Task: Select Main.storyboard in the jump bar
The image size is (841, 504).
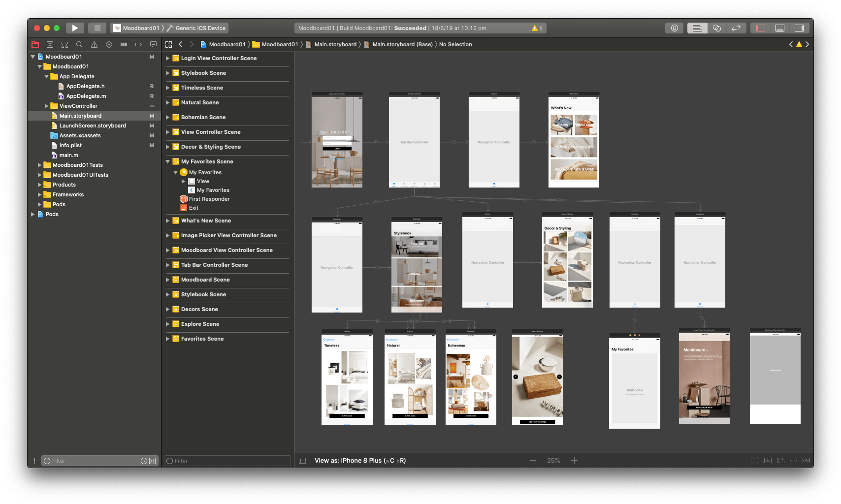Action: [335, 44]
